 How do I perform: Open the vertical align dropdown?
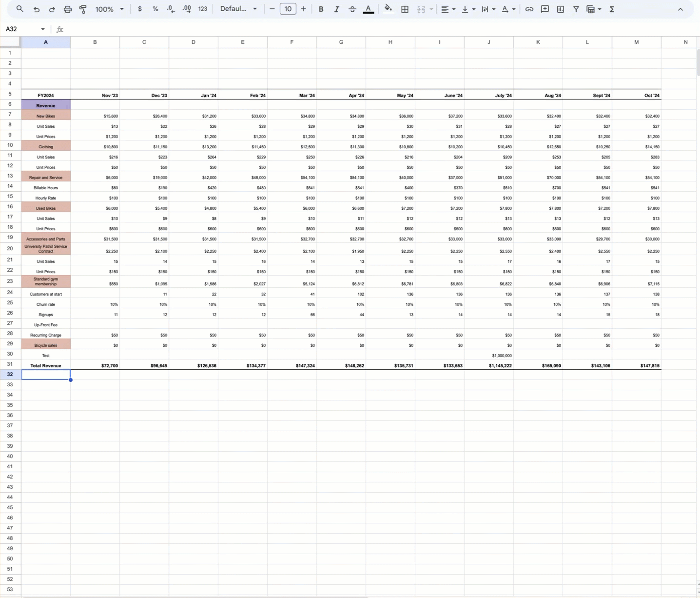(468, 9)
